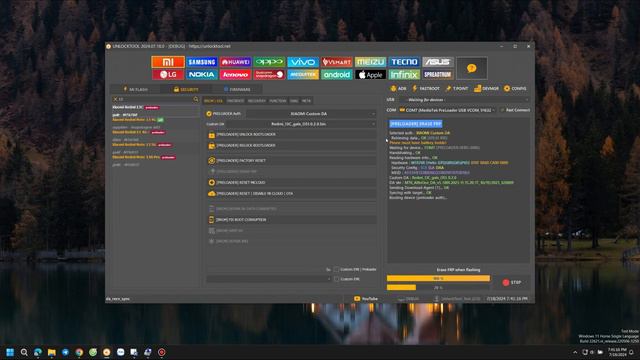
Task: Open the help question mark tile
Action: [x=471, y=68]
